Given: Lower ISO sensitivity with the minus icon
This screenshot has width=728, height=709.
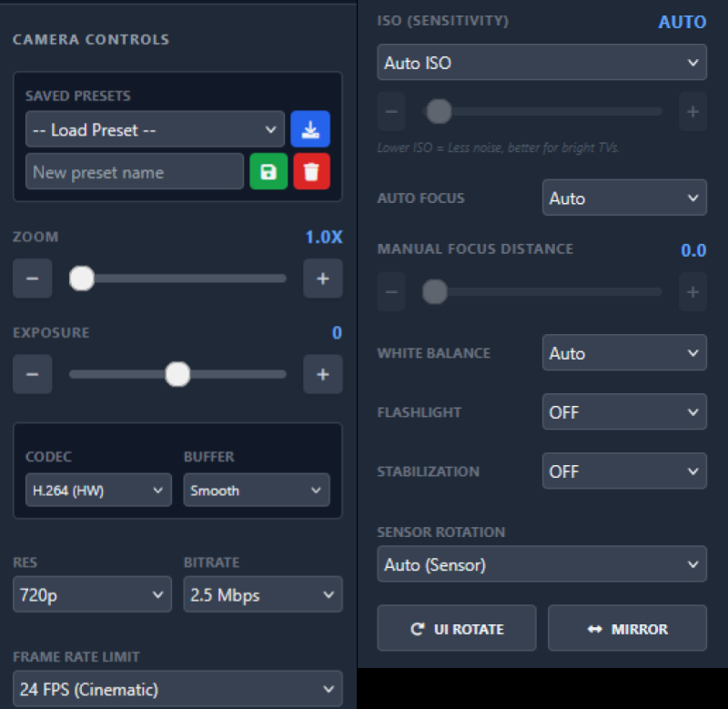Looking at the screenshot, I should pyautogui.click(x=391, y=111).
